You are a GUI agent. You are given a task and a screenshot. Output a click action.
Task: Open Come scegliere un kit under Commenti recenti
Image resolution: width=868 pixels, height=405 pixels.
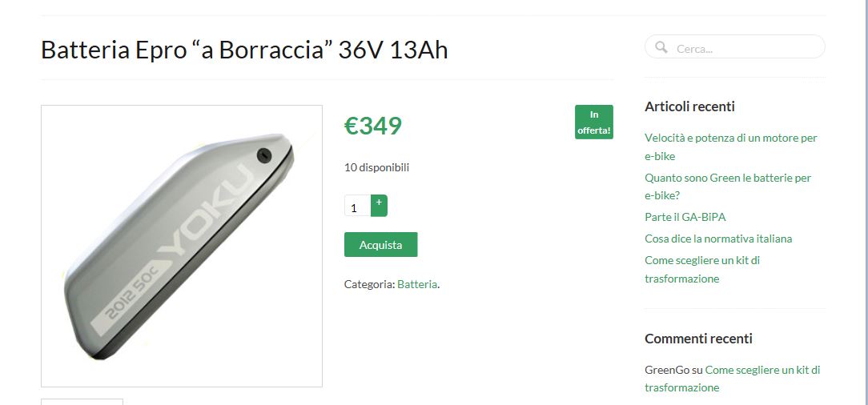point(733,379)
